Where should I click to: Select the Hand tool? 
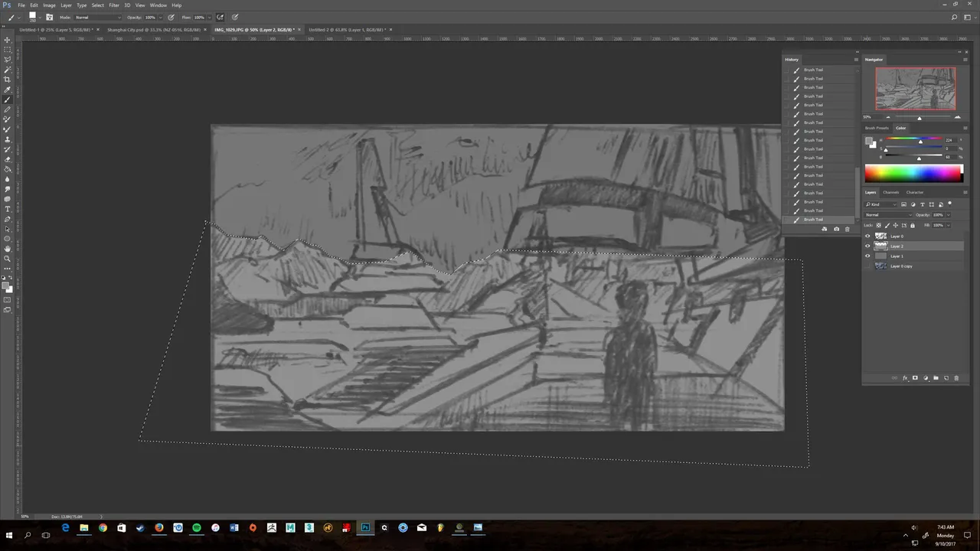pos(8,249)
